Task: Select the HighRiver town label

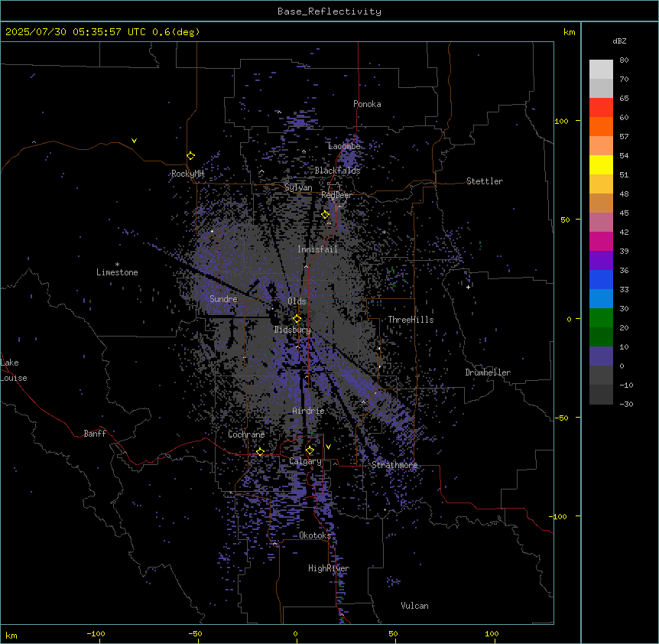Action: pos(329,568)
